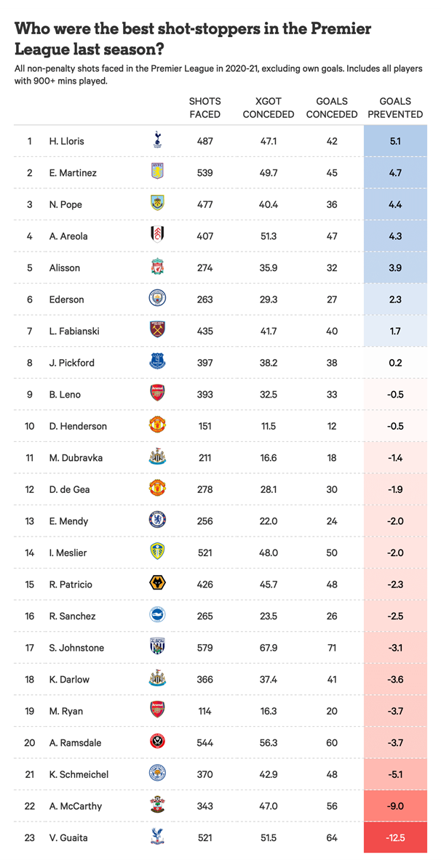Click the Aston Villa crest beside E. Martinez

(x=157, y=172)
